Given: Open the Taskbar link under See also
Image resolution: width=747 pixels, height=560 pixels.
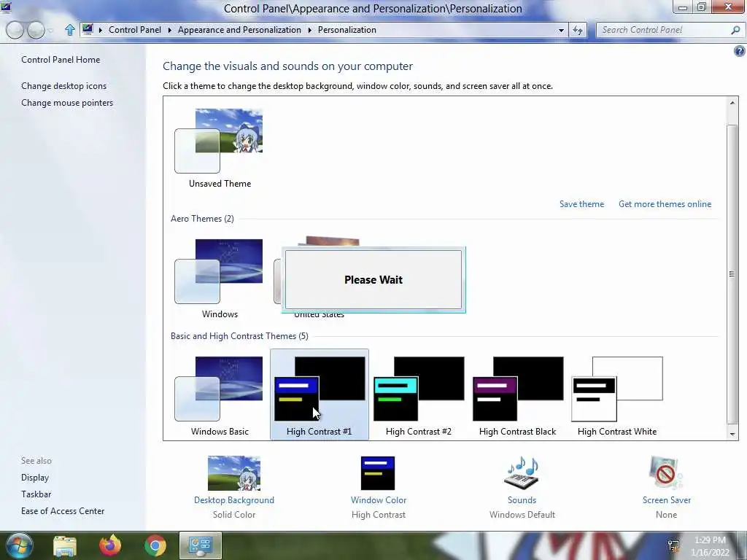Looking at the screenshot, I should point(36,494).
